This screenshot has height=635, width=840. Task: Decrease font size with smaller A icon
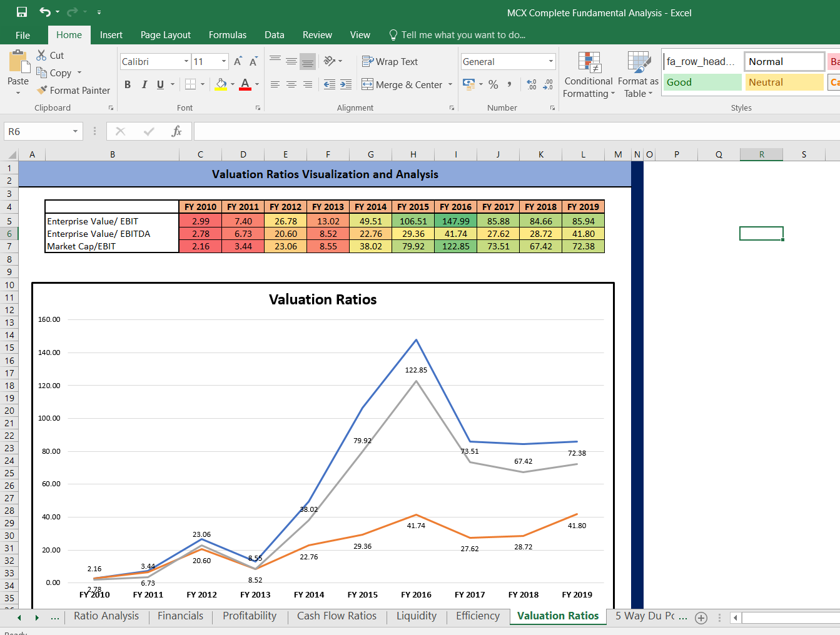[253, 61]
